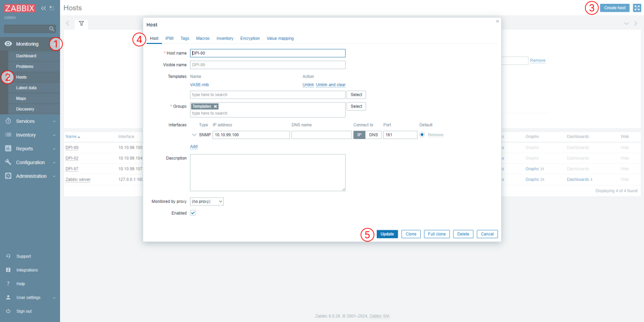The image size is (644, 322).
Task: Click the Unlink and clear link
Action: [x=331, y=85]
